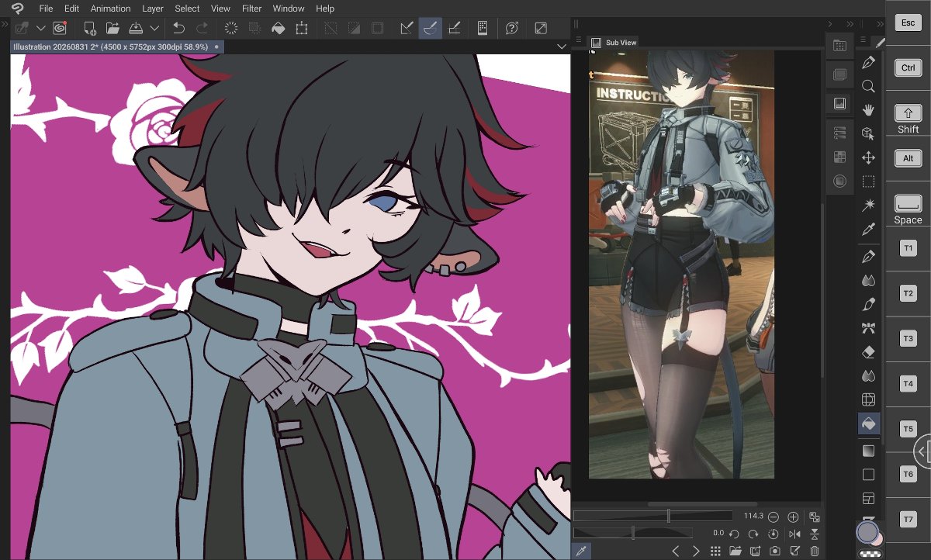Click the Clear (dotted circle) icon

click(230, 28)
